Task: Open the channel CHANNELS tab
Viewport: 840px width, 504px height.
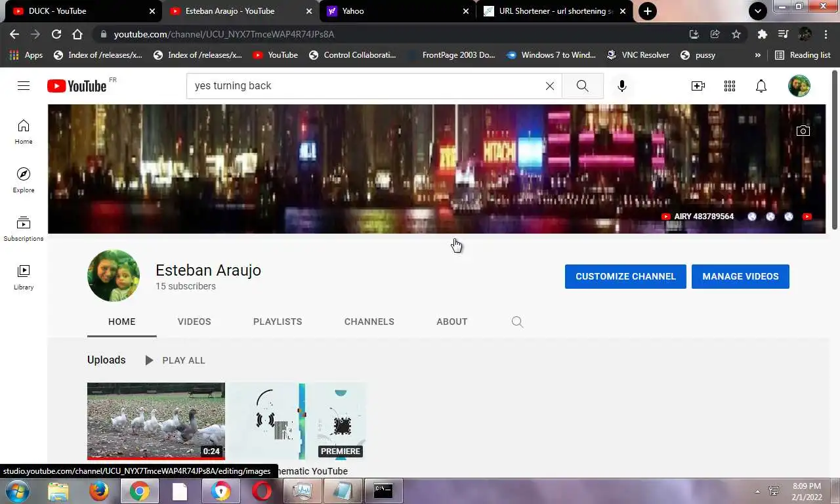Action: coord(369,322)
